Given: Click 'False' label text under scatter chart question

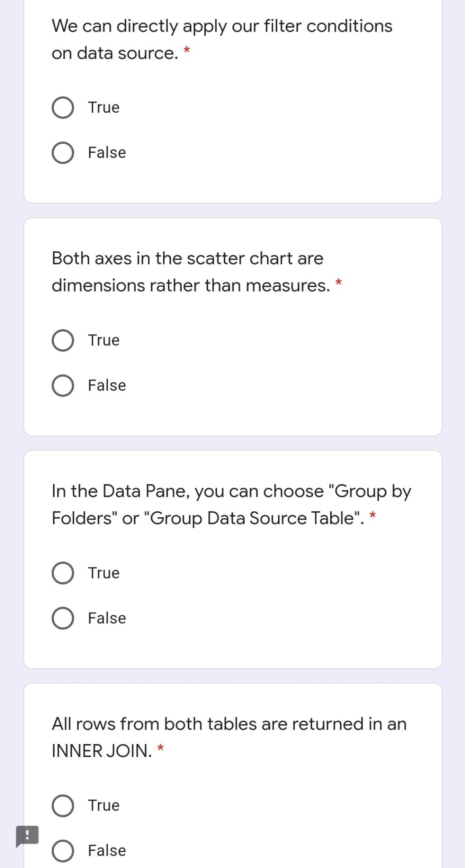Looking at the screenshot, I should click(107, 386).
